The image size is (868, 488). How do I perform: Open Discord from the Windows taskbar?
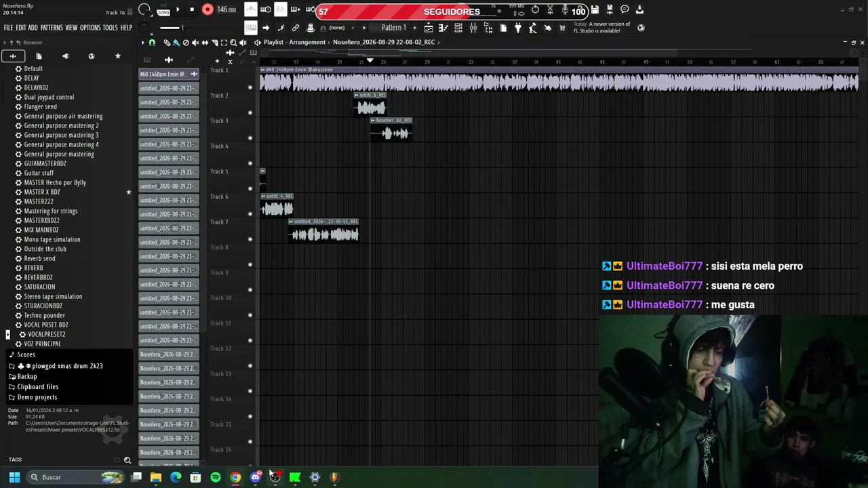[x=256, y=477]
